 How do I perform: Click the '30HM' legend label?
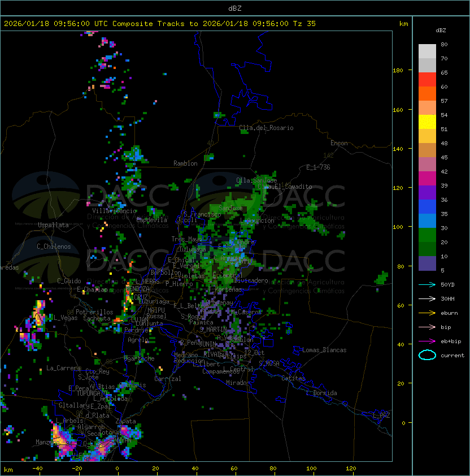447,298
